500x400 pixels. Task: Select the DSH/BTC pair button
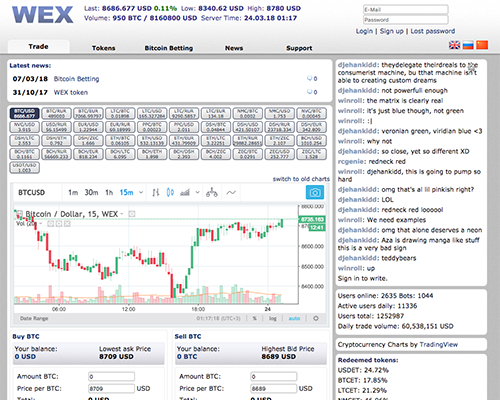[216, 127]
